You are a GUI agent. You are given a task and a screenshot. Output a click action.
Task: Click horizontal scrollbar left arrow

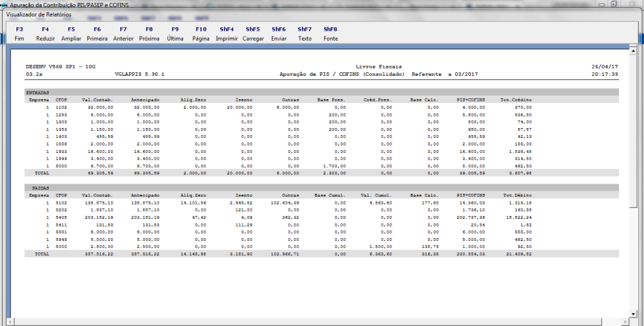11,322
